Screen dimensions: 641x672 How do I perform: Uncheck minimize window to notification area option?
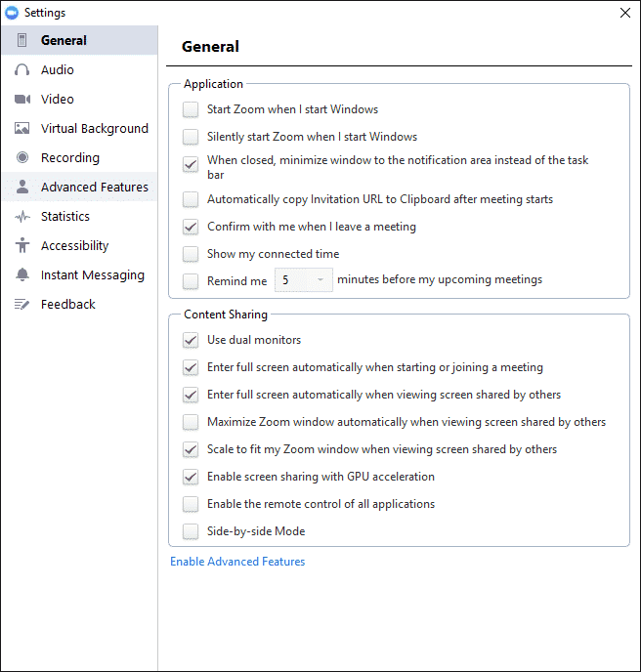(x=191, y=164)
